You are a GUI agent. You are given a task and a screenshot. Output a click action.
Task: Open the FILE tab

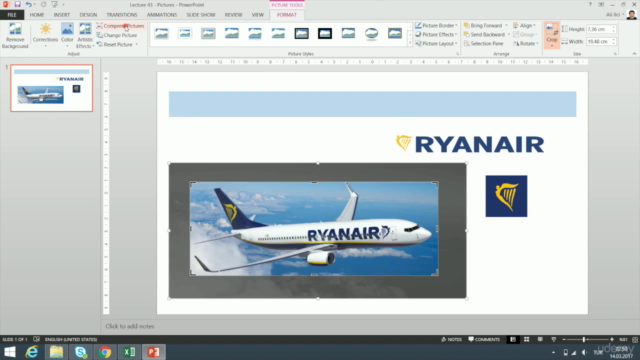[x=12, y=15]
